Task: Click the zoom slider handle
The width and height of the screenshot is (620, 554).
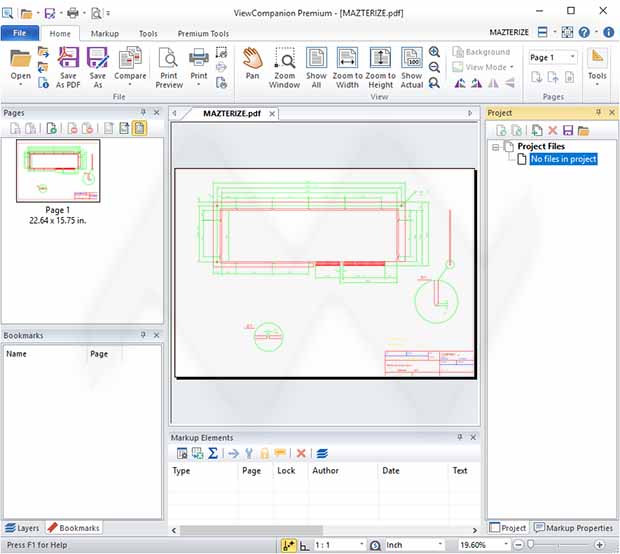Action: (x=531, y=545)
